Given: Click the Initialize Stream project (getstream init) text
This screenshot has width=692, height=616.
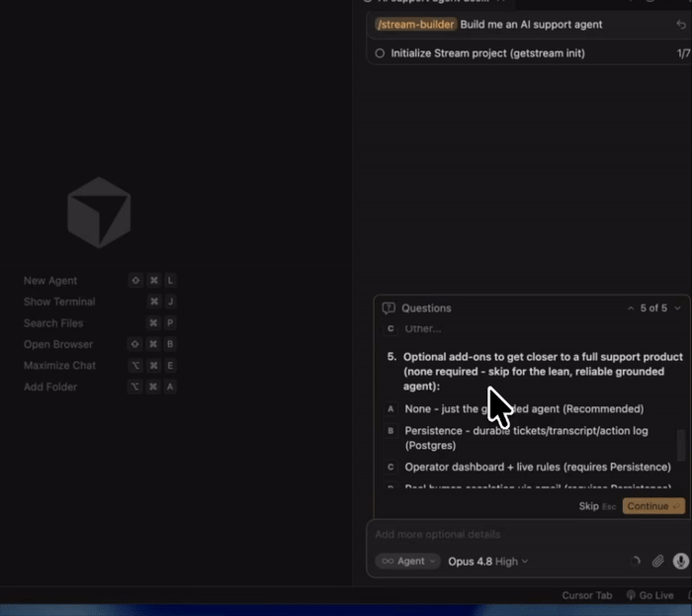Looking at the screenshot, I should click(x=487, y=53).
